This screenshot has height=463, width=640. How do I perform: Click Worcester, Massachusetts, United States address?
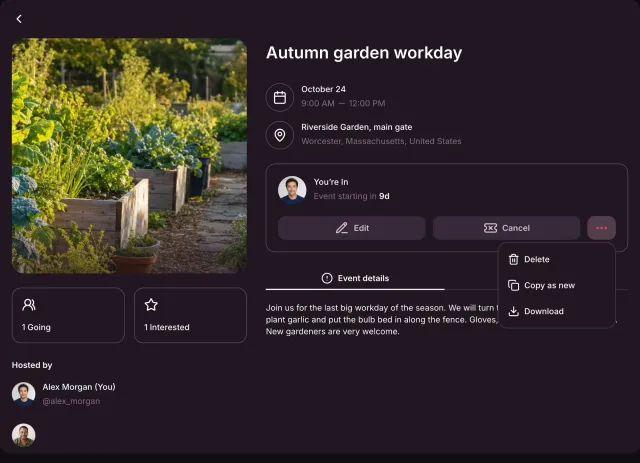(x=381, y=141)
